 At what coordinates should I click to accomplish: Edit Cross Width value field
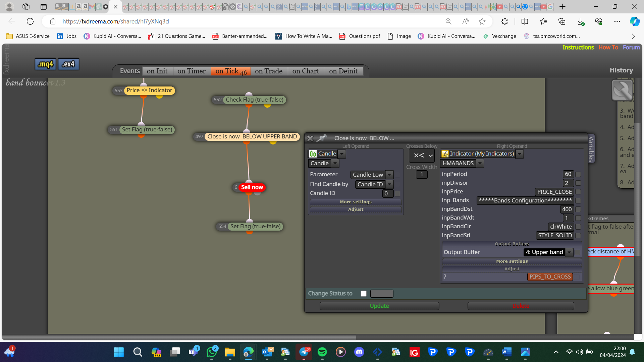coord(422,175)
